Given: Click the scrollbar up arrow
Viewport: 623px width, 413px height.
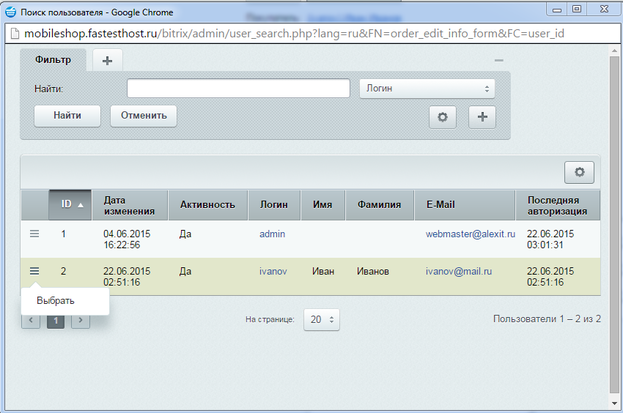Looking at the screenshot, I should point(615,50).
